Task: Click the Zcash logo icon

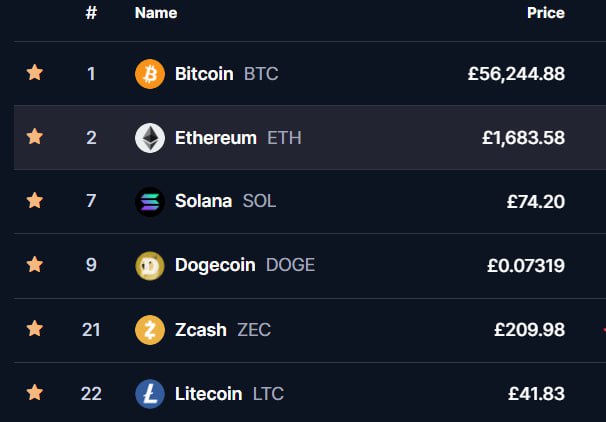Action: (x=149, y=330)
